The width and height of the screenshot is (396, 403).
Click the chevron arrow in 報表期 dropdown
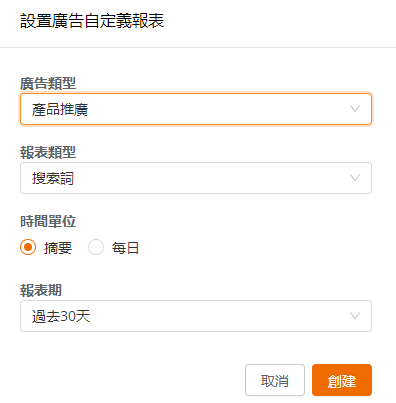point(355,316)
